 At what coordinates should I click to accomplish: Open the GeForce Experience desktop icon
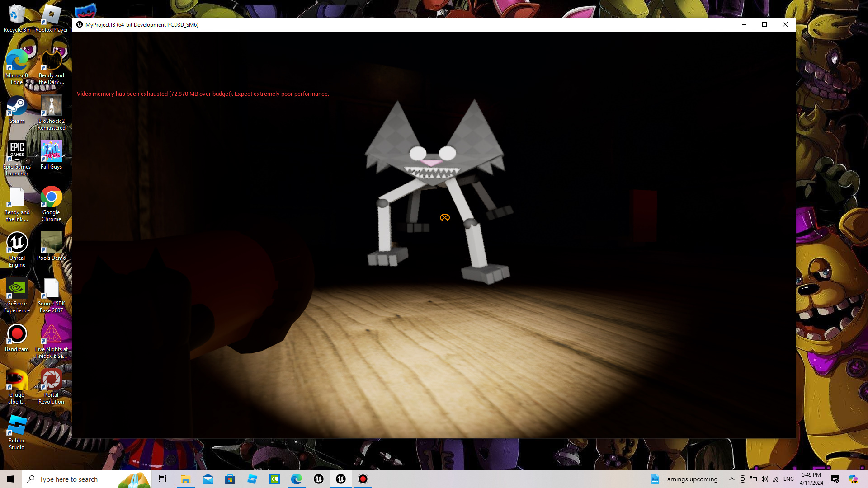(x=17, y=289)
